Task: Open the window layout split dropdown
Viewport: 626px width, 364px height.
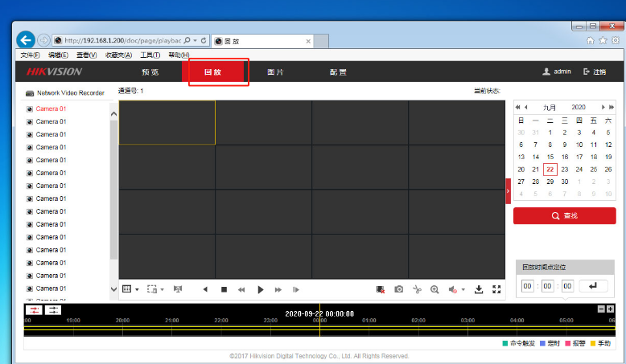Action: [137, 289]
